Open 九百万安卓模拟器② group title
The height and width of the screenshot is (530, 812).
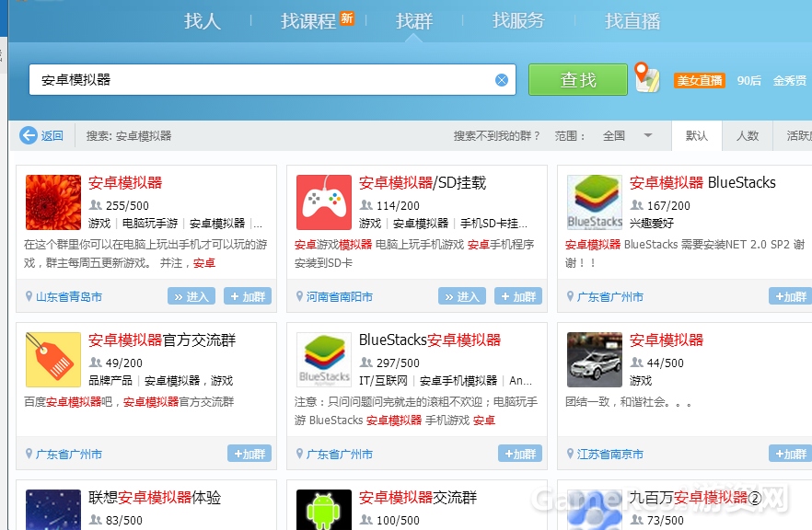[x=695, y=498]
